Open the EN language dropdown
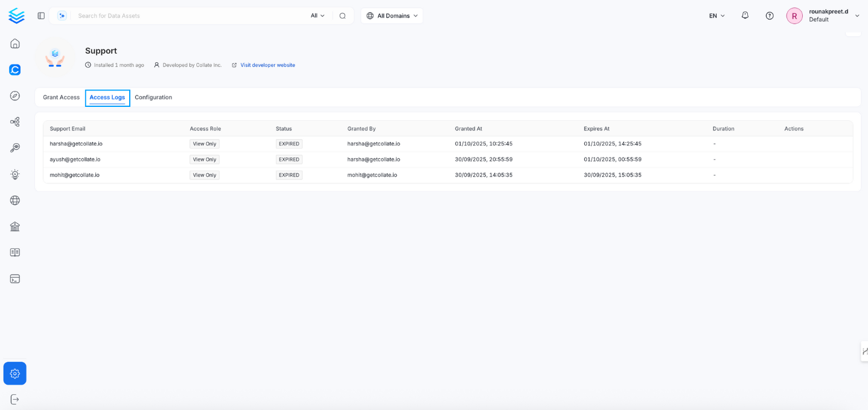Viewport: 868px width, 410px height. pyautogui.click(x=717, y=16)
